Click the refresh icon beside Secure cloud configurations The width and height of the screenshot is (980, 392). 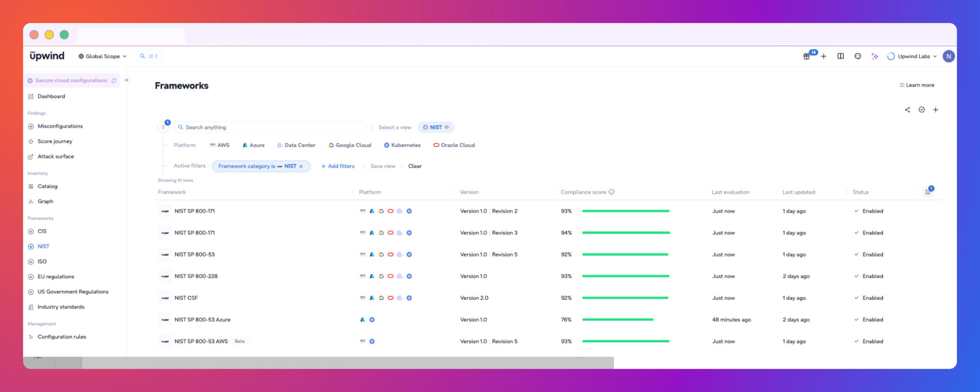(114, 81)
